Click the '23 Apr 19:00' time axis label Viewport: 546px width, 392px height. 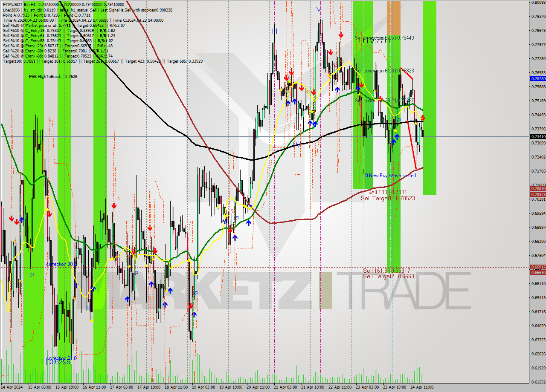(395, 387)
